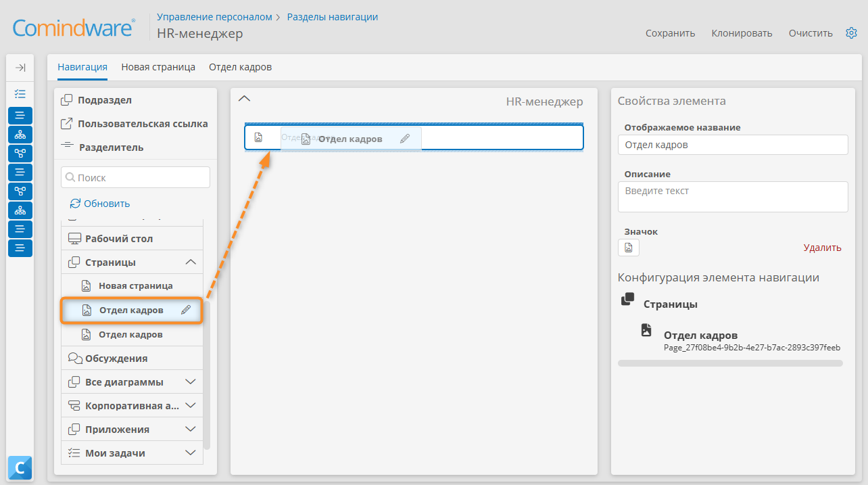
Task: Click the page icon of the center navigation item
Action: 258,137
